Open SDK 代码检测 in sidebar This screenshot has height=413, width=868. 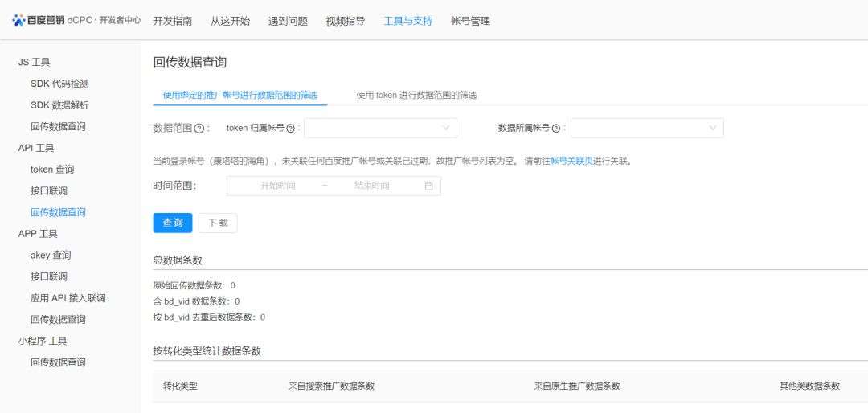tap(59, 84)
